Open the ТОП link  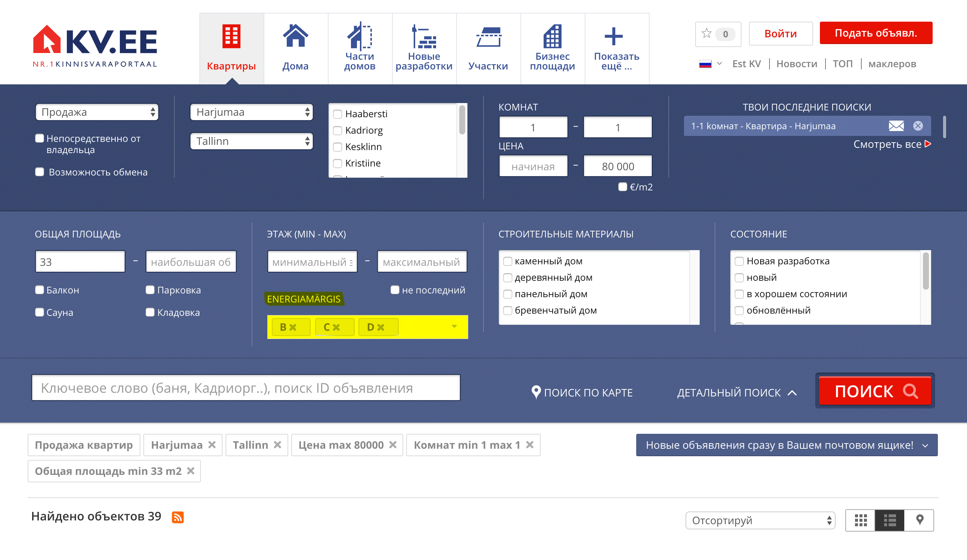(x=843, y=64)
